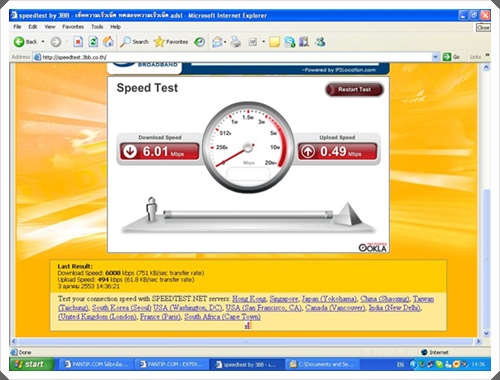Click the yellow note toolbar icon
Screen dimensions: 500x380
click(274, 42)
